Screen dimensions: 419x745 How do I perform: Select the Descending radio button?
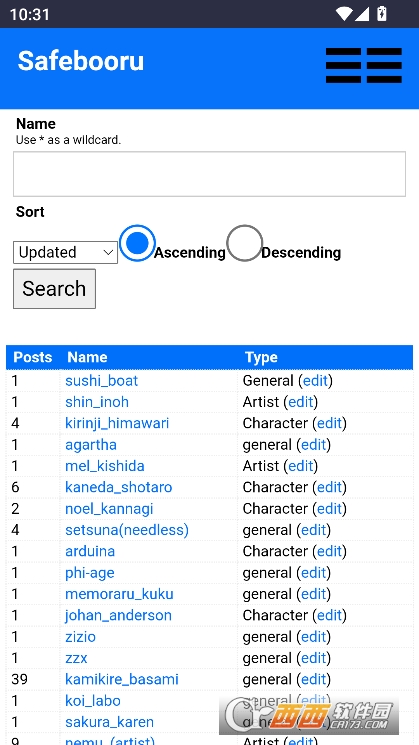[x=245, y=243]
